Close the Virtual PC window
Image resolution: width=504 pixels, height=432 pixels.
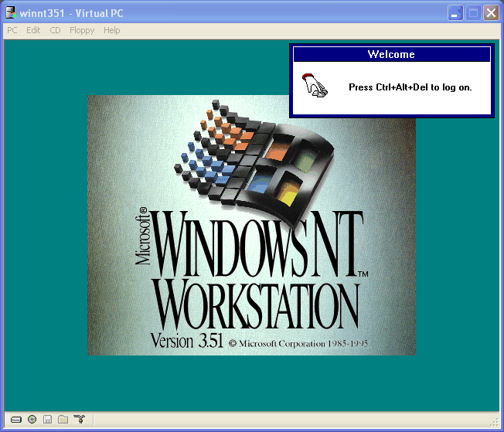pos(491,13)
